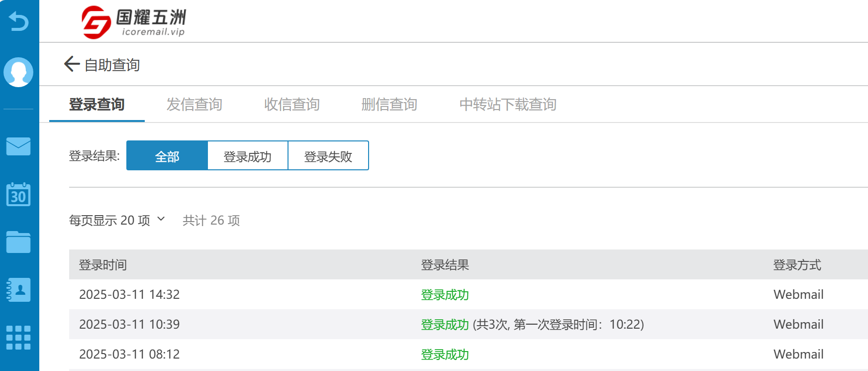The image size is (868, 371).
Task: Switch to the 收信查询 tab
Action: [291, 105]
